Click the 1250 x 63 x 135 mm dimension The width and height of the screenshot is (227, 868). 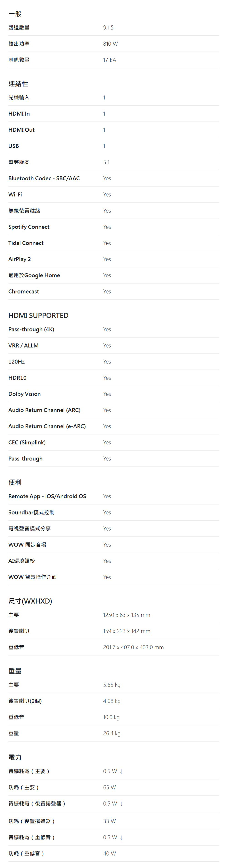point(127,615)
